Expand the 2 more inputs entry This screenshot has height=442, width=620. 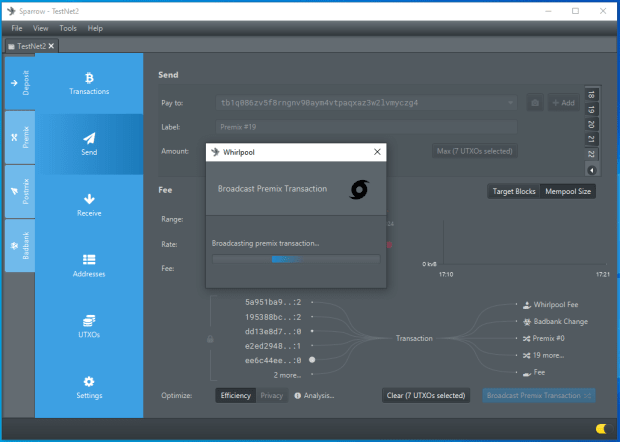[287, 375]
